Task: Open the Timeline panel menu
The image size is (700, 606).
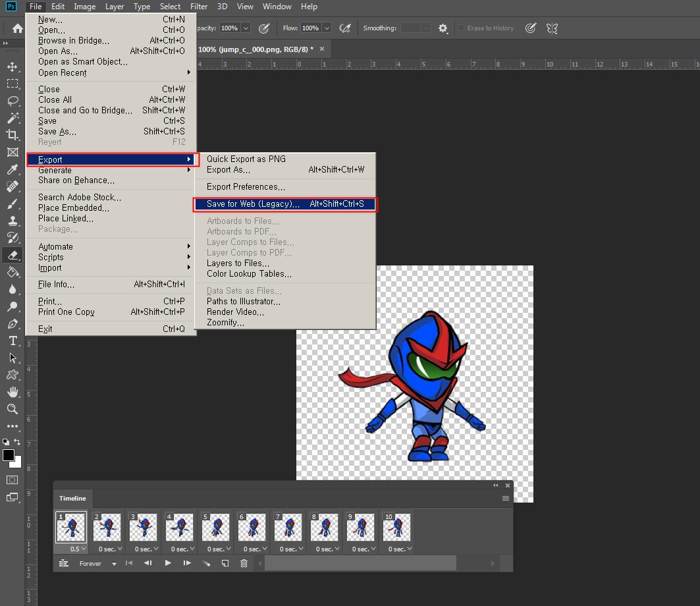Action: coord(505,499)
